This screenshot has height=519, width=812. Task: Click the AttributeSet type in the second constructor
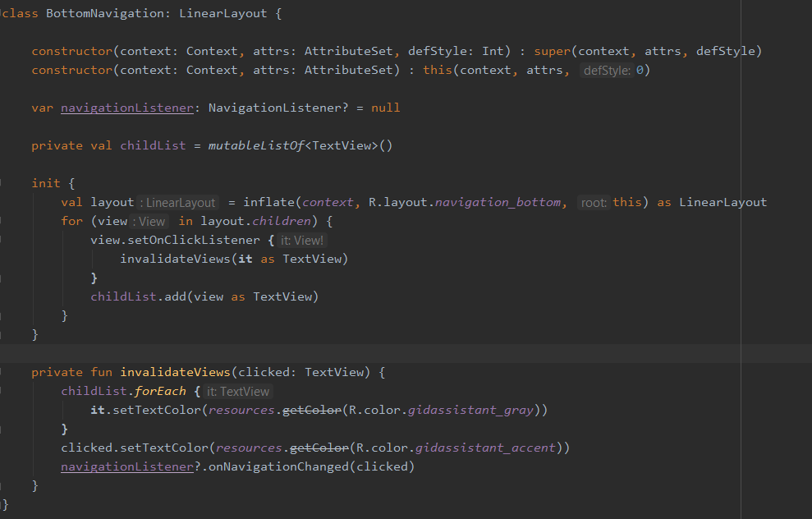348,70
